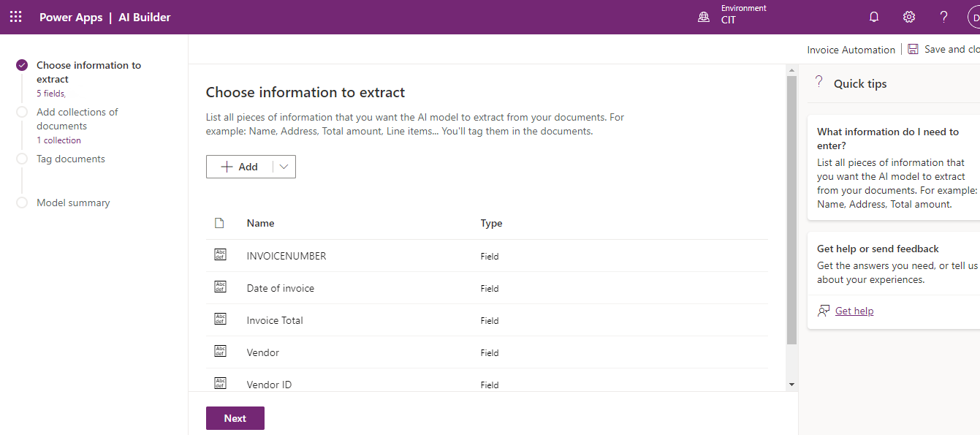This screenshot has width=980, height=435.
Task: Click the Type cell of Invoice Total
Action: pyautogui.click(x=490, y=321)
